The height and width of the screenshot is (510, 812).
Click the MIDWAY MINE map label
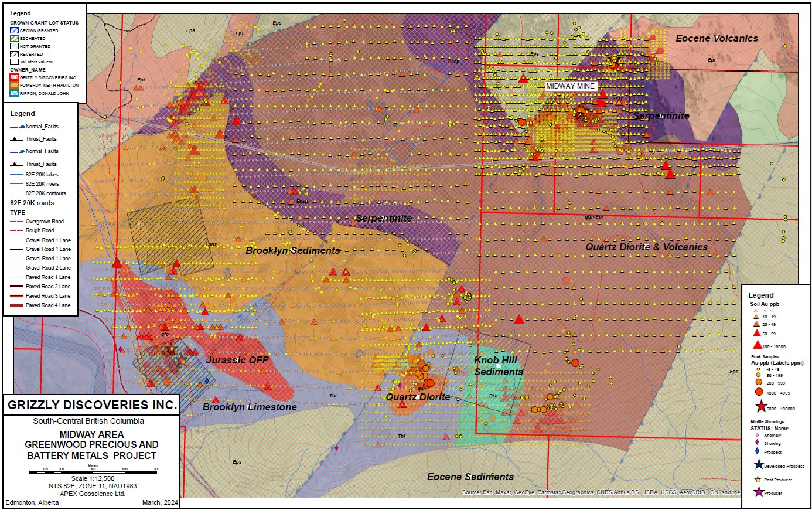[570, 86]
